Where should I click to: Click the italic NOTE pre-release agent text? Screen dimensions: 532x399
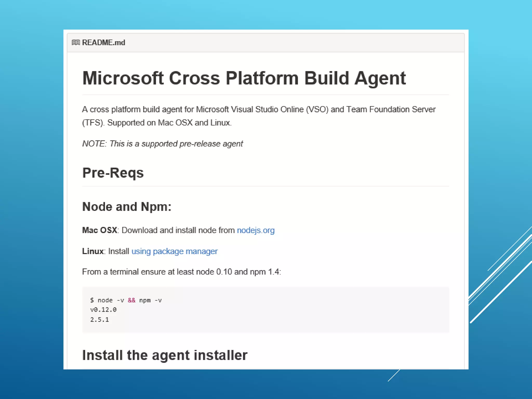click(163, 144)
